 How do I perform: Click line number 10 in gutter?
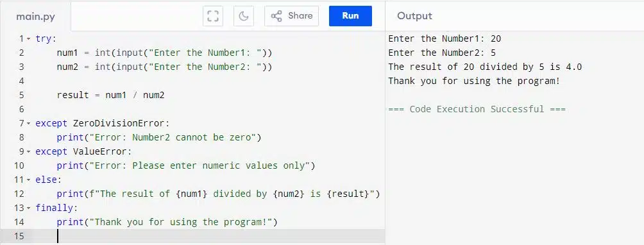pyautogui.click(x=19, y=166)
